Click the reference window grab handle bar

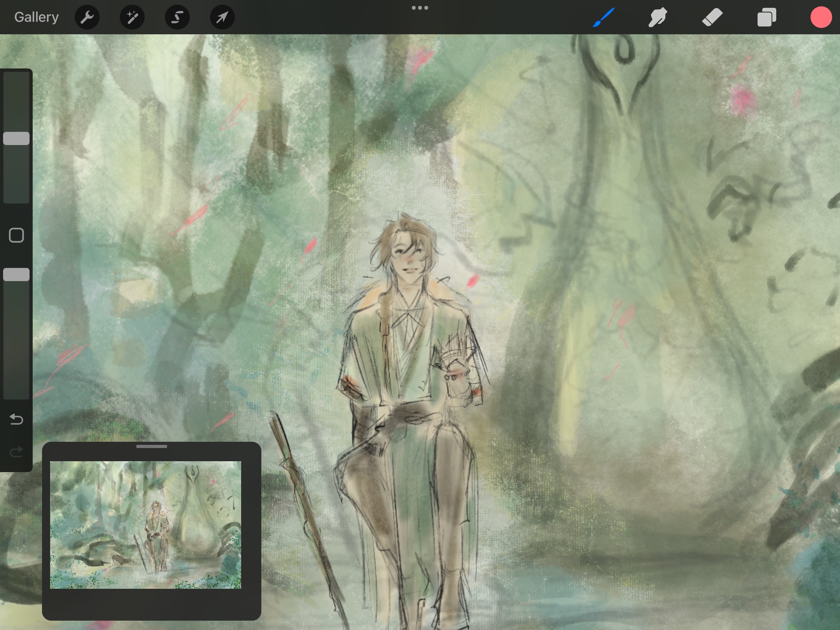click(x=152, y=446)
